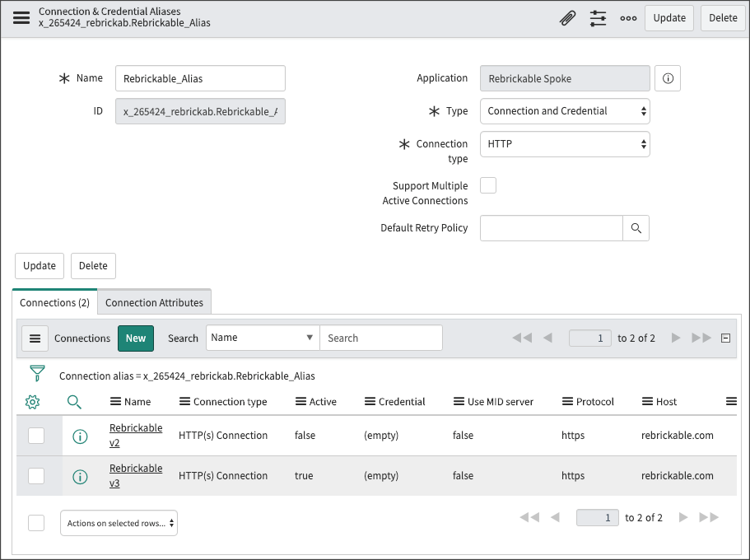Open the attachments paperclip icon
This screenshot has height=560, width=750.
click(567, 17)
